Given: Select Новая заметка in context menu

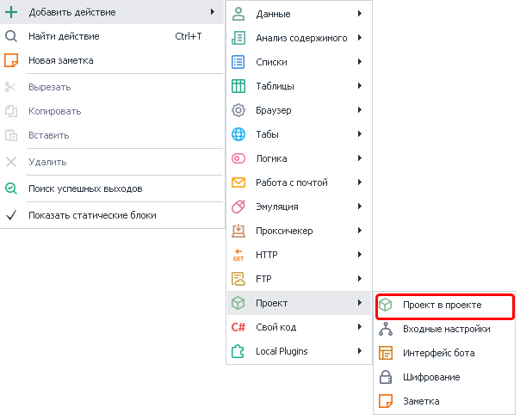Looking at the screenshot, I should [x=60, y=60].
